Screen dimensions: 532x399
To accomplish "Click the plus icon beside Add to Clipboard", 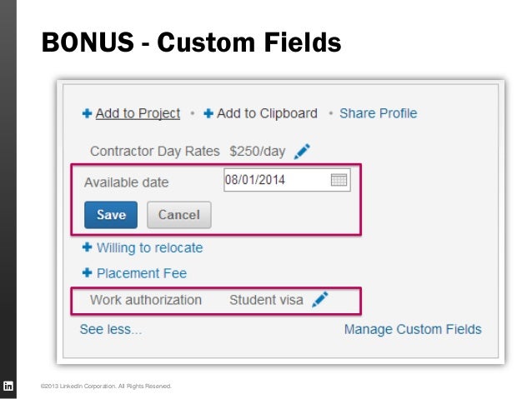I will 208,113.
